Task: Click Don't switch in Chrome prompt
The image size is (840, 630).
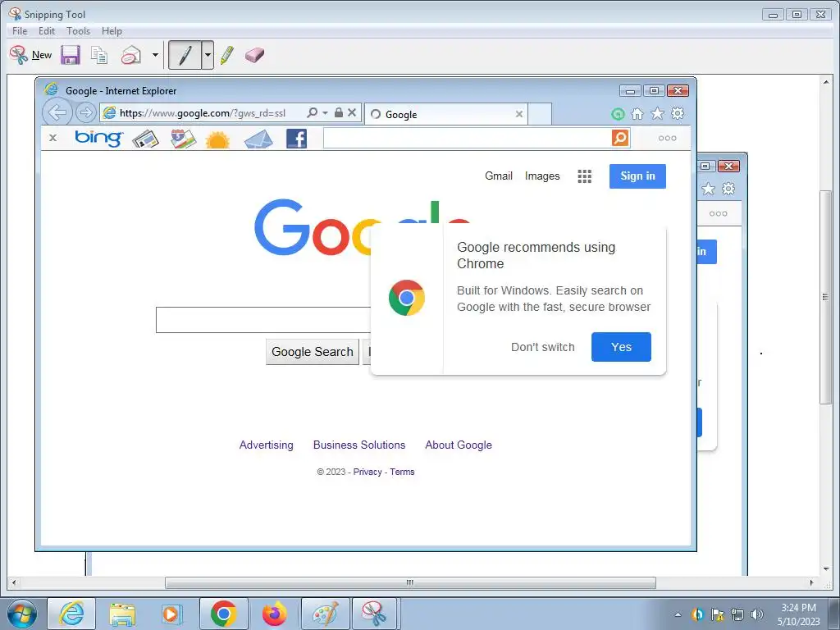Action: pyautogui.click(x=543, y=347)
